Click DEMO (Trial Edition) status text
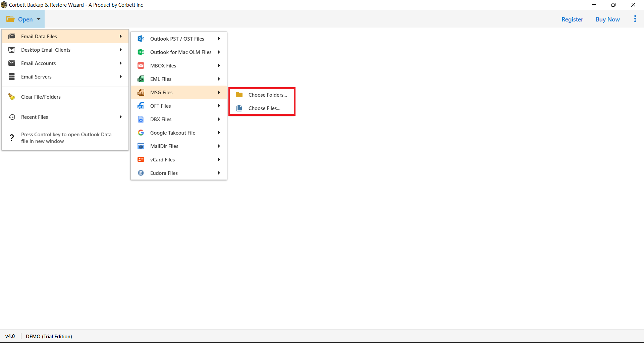This screenshot has height=343, width=644. [x=49, y=336]
